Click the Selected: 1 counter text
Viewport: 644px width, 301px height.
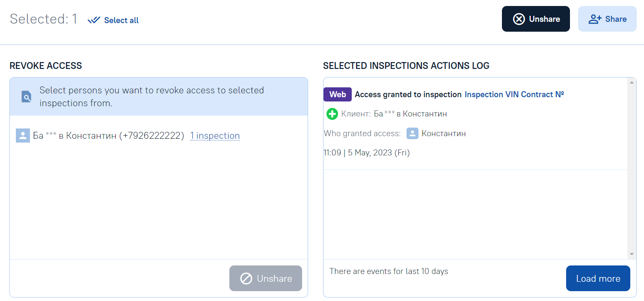pos(44,19)
